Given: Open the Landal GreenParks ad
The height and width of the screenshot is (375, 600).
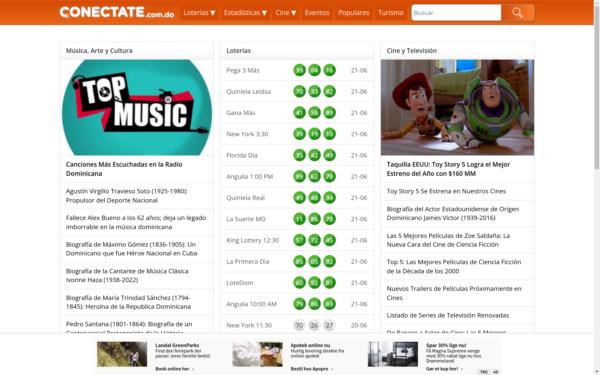Looking at the screenshot, I should click(154, 356).
